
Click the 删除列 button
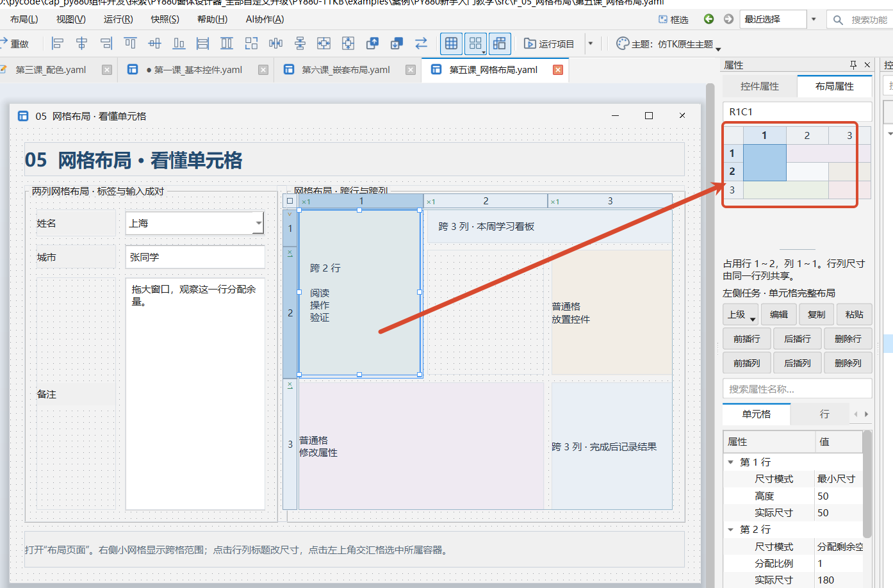(848, 363)
